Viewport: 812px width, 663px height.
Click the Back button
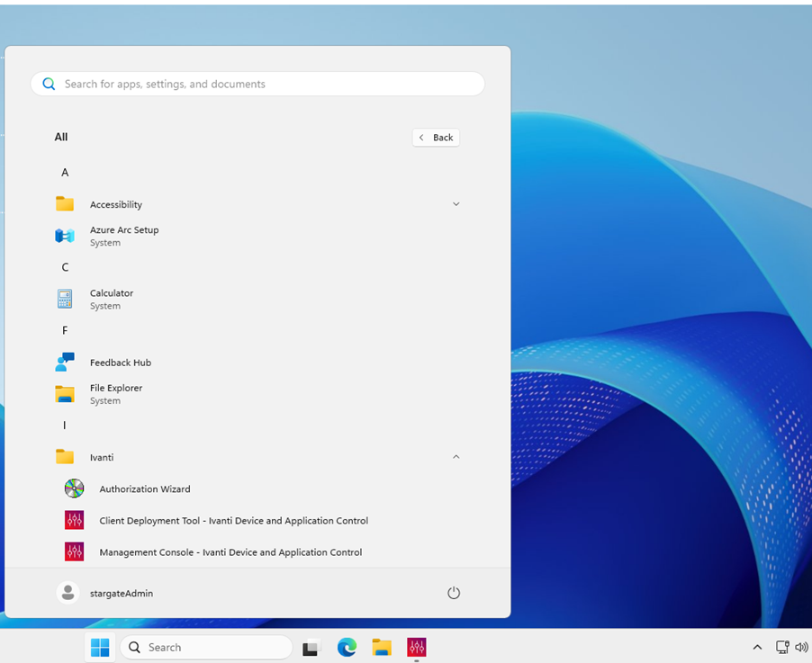(436, 138)
